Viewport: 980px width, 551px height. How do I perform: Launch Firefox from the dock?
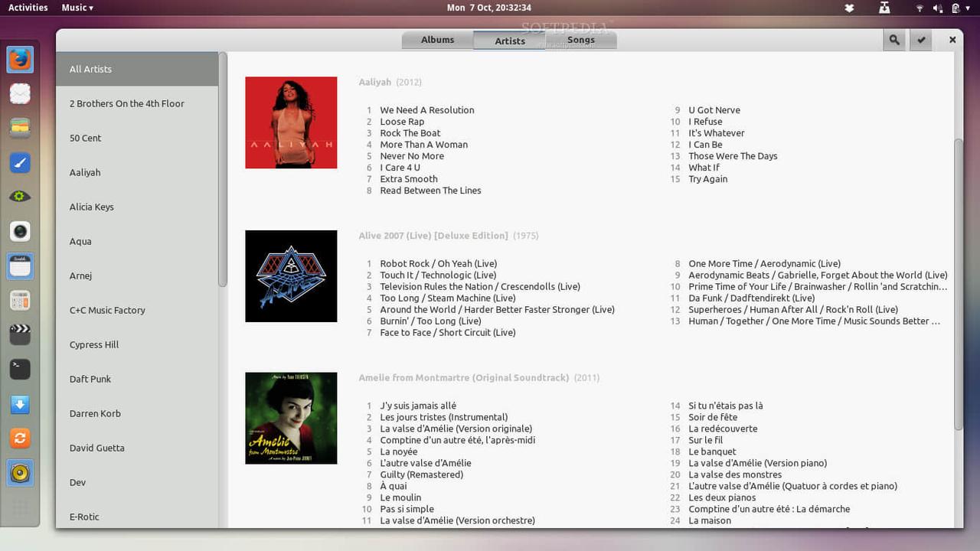[x=20, y=59]
